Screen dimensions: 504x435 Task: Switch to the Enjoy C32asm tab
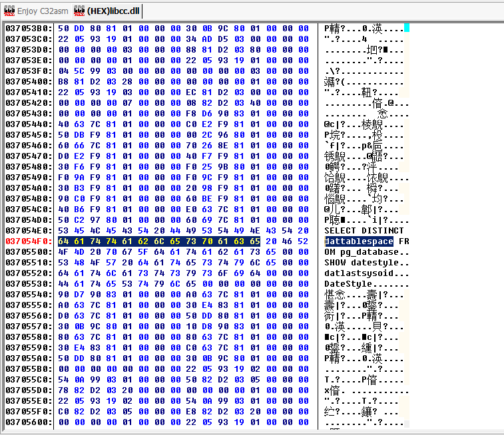click(35, 11)
